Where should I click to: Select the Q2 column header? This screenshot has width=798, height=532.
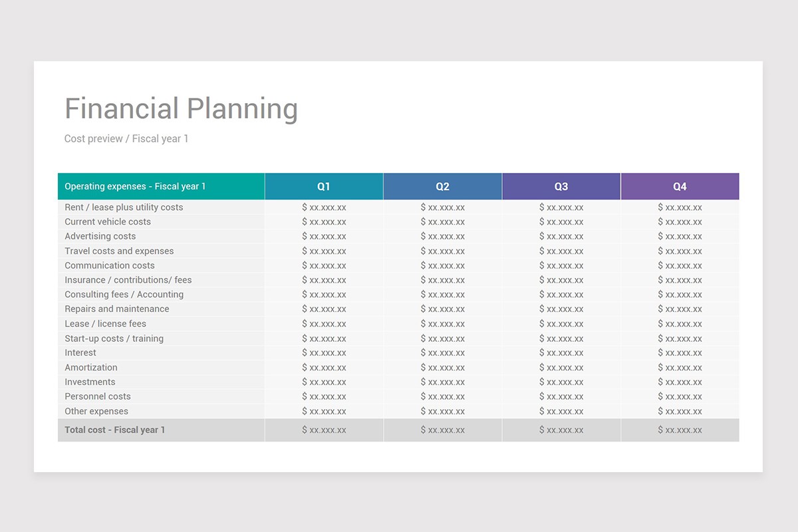[x=442, y=186]
